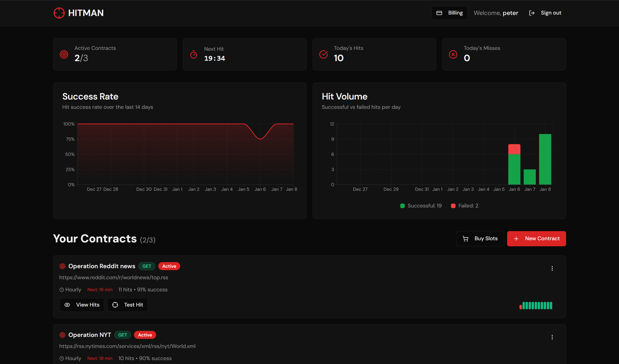The width and height of the screenshot is (619, 364).
Task: Click the Today's Hits checkmark icon
Action: (323, 54)
